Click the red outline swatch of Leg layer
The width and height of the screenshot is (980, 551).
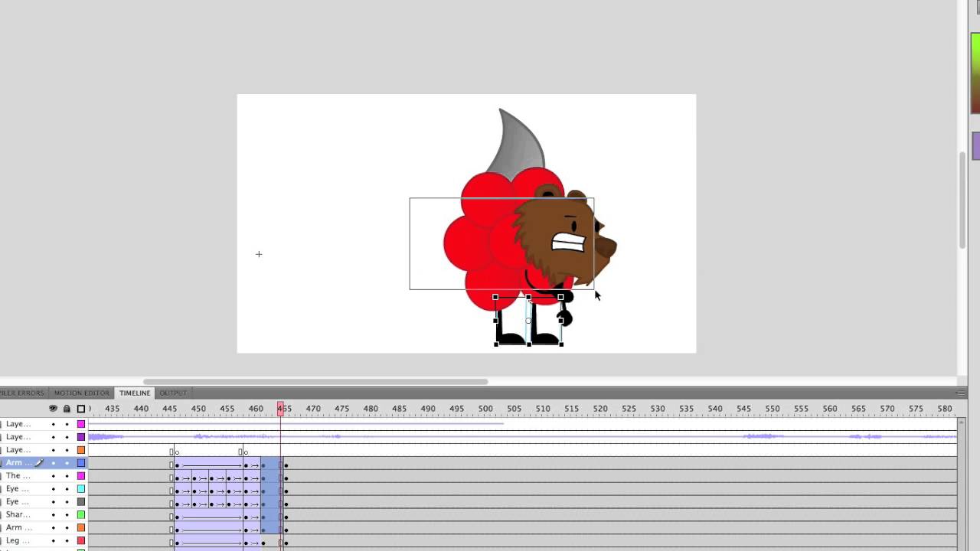[x=81, y=541]
